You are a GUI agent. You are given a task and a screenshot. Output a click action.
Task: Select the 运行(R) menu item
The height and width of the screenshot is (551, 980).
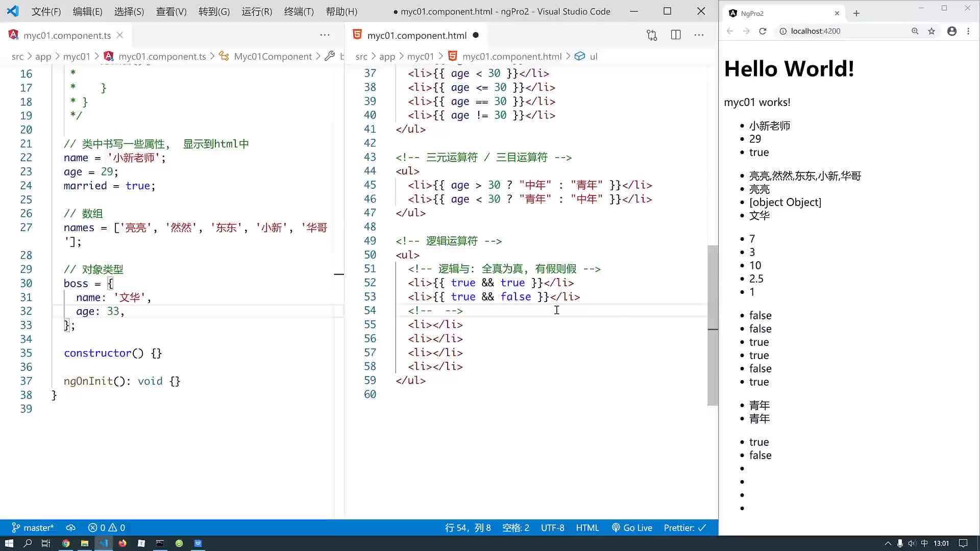coord(257,11)
